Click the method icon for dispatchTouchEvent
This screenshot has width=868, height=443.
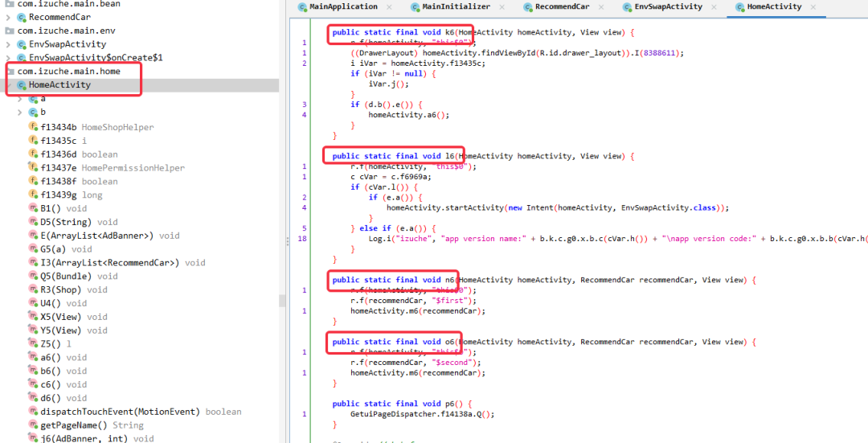pos(33,412)
